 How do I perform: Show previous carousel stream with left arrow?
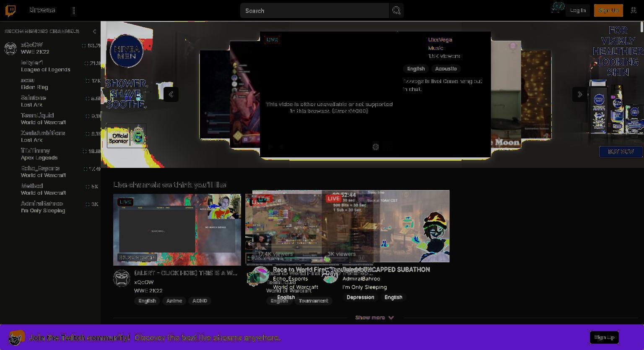coord(171,94)
